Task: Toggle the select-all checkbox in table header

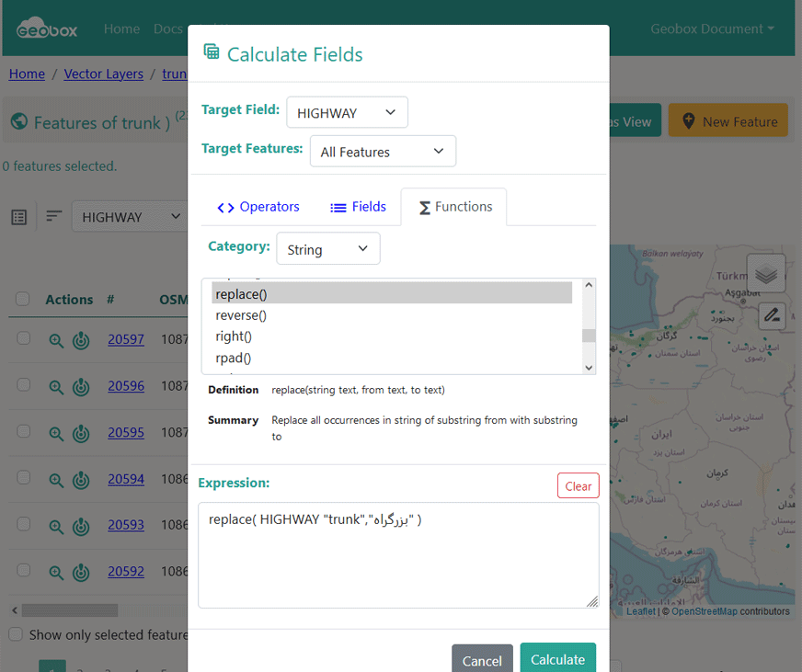Action: pyautogui.click(x=23, y=299)
